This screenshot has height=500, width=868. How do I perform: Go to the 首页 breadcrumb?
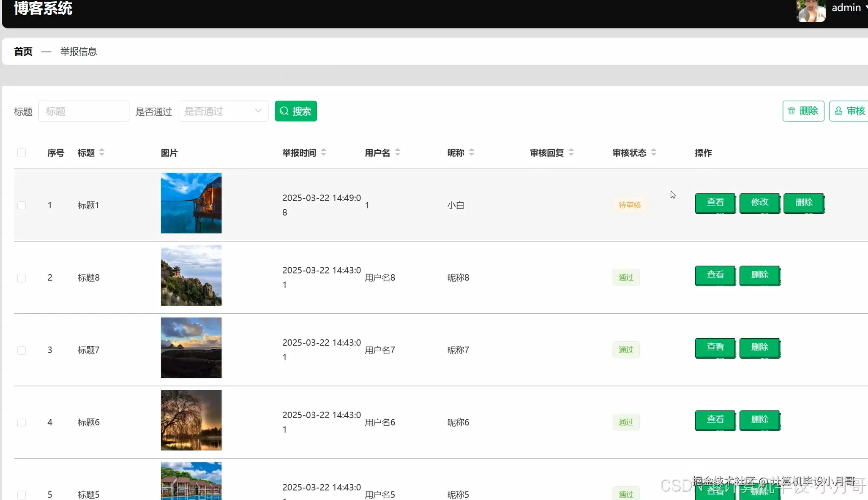click(23, 52)
